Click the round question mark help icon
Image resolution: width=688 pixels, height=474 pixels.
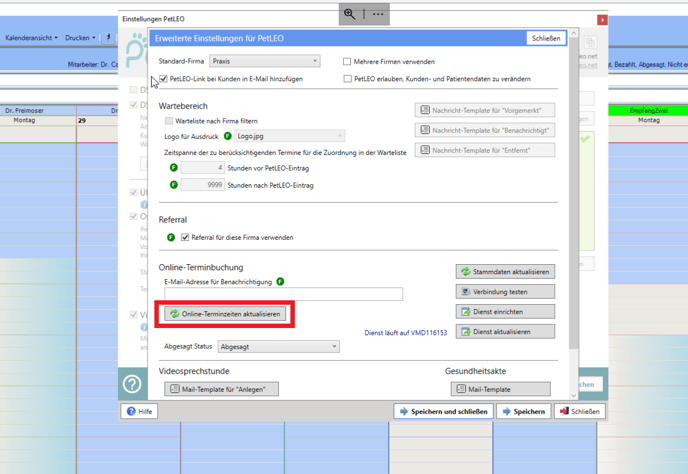coord(132,384)
